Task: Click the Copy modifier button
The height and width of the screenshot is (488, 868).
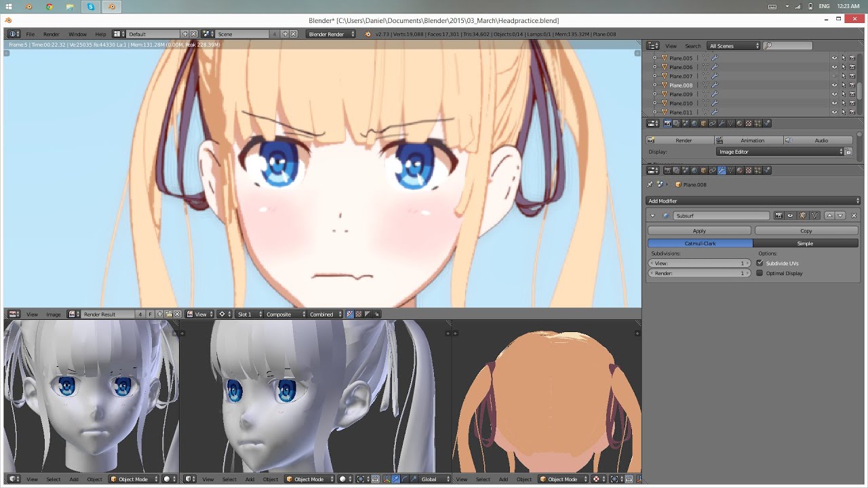Action: (x=806, y=230)
